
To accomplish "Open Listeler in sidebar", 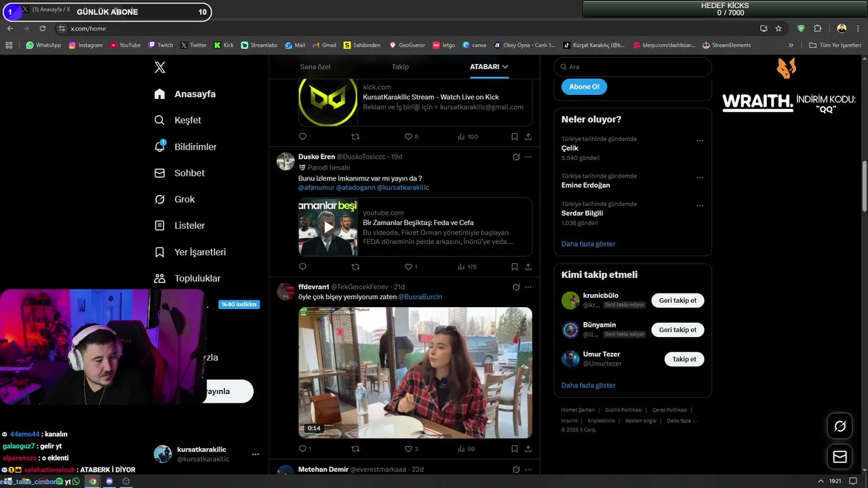I will 179,225.
